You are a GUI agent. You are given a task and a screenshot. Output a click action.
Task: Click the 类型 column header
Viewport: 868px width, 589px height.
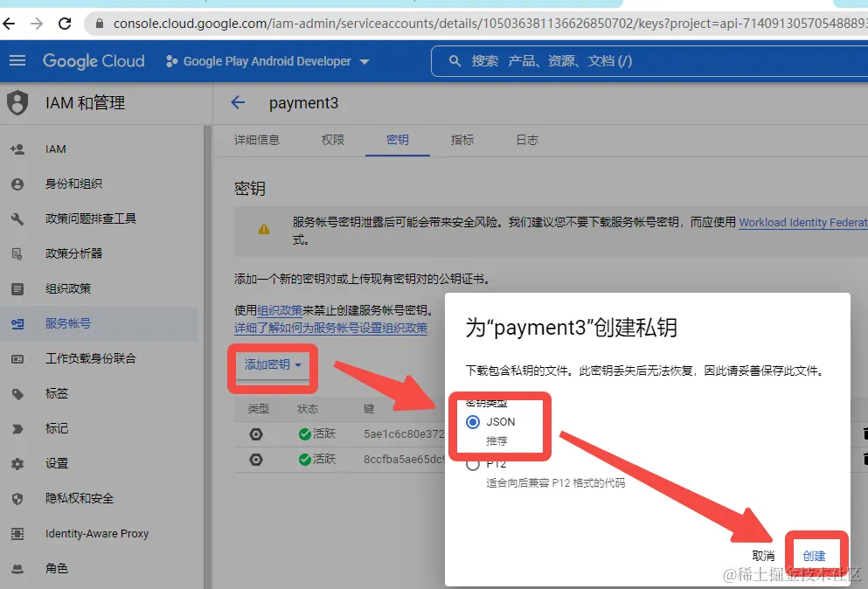(259, 408)
